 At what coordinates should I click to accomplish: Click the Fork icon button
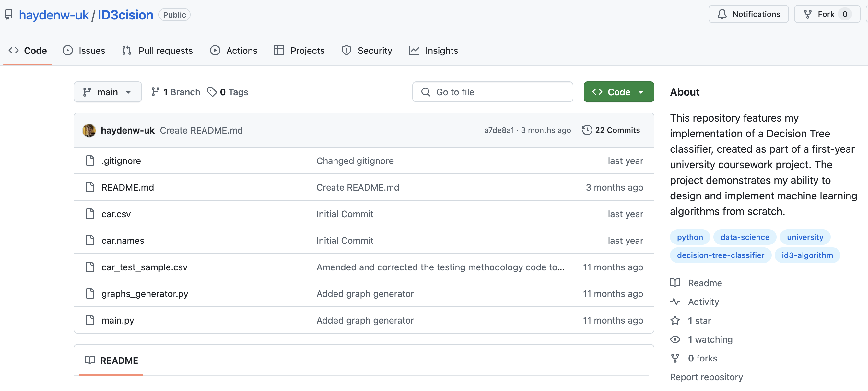[x=807, y=14]
